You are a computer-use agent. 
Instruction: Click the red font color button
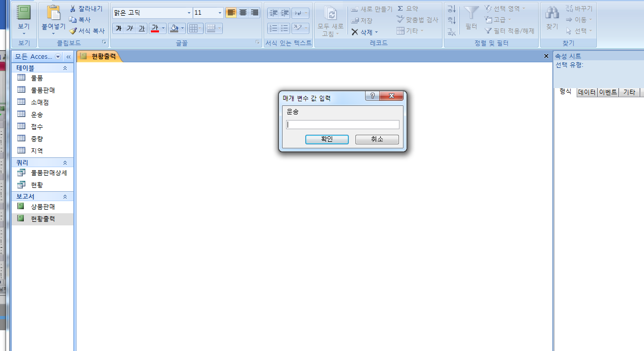tap(155, 28)
